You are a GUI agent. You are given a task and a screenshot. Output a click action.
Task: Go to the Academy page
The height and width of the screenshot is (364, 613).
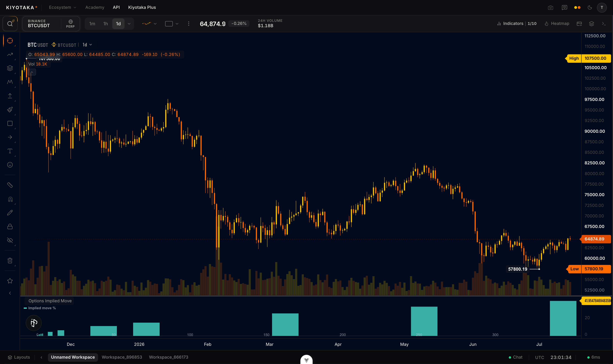click(95, 7)
